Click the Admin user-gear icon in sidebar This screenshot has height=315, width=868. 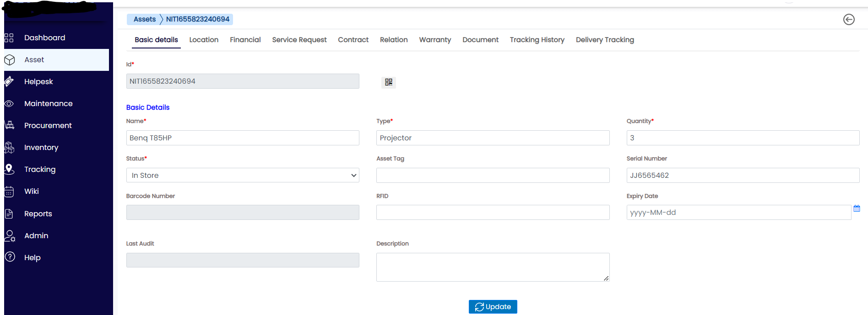pos(10,236)
